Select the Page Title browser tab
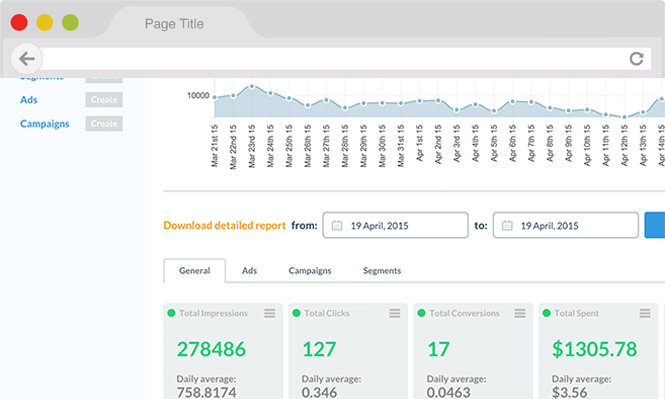 click(174, 24)
